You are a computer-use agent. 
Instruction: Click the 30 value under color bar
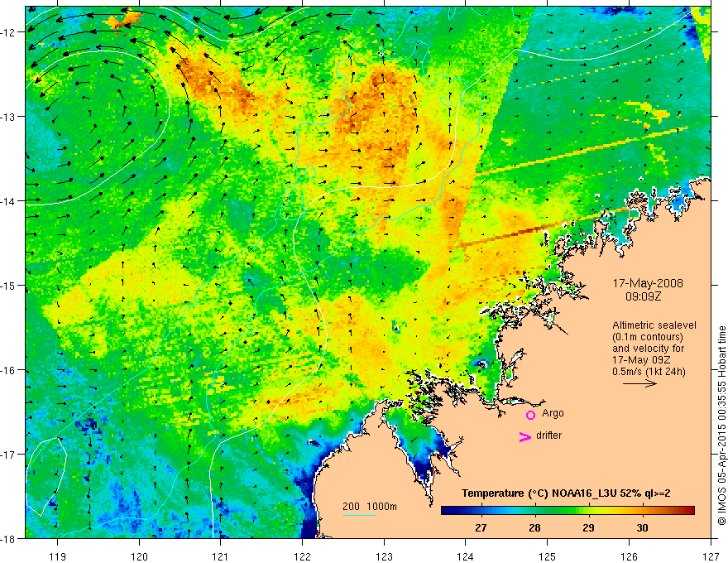pos(642,527)
